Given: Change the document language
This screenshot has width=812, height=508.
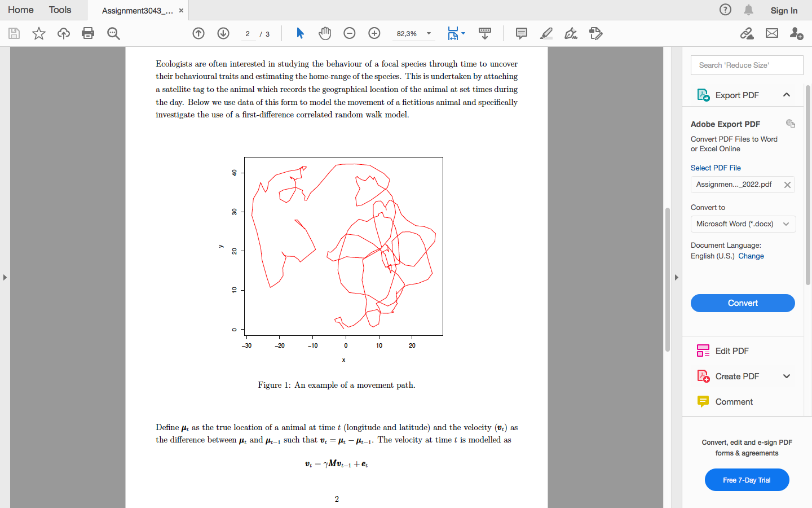Looking at the screenshot, I should [x=751, y=256].
